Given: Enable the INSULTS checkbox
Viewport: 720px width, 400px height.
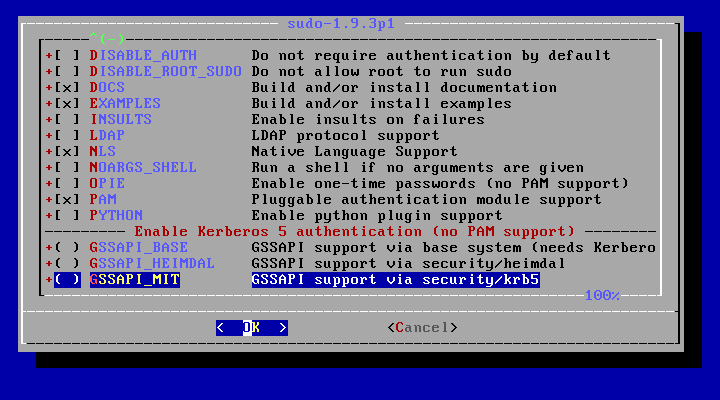Looking at the screenshot, I should click(68, 119).
